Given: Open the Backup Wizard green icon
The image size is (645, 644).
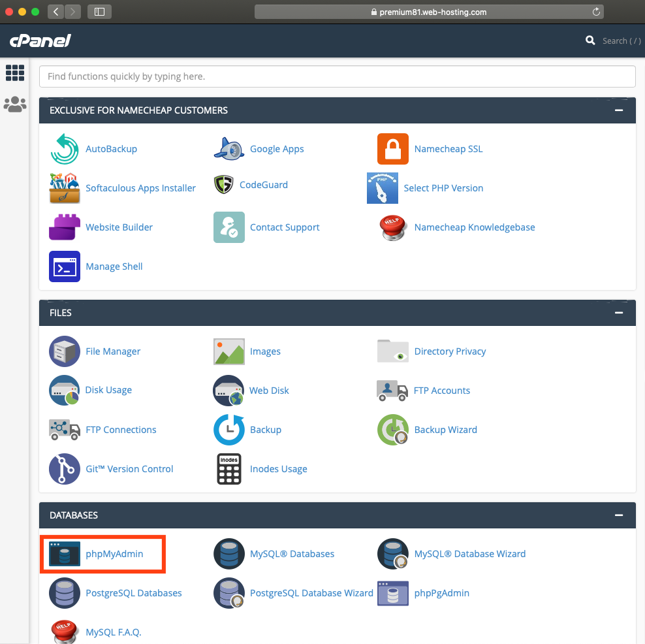Looking at the screenshot, I should pyautogui.click(x=393, y=430).
